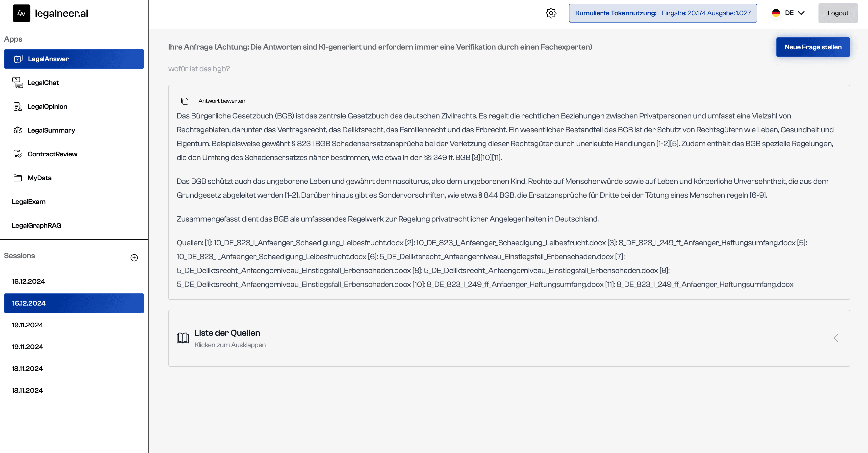Click the MyData folder icon
The width and height of the screenshot is (868, 453).
point(18,178)
